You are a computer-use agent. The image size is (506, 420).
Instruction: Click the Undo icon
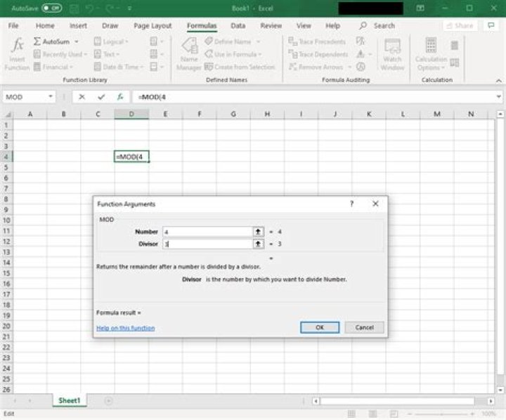89,8
